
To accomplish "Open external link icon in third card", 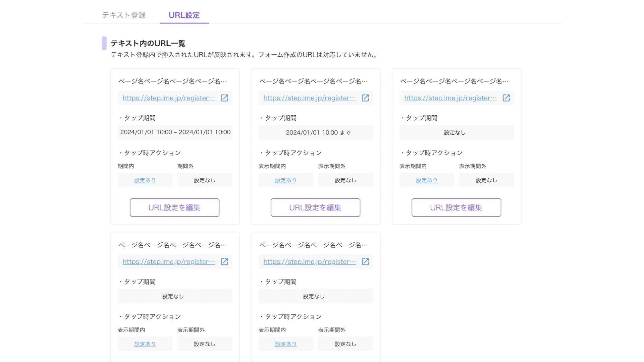I will (x=506, y=98).
